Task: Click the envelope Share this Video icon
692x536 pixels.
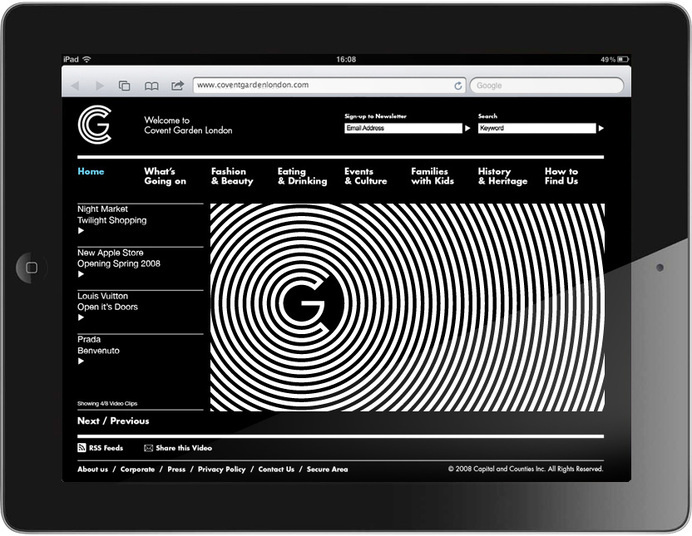Action: (x=148, y=448)
